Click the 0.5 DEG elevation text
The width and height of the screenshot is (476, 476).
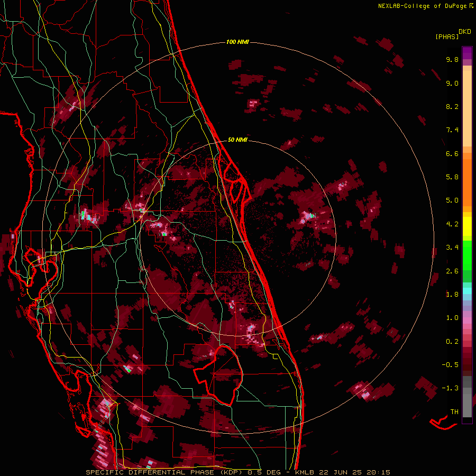tap(264, 472)
